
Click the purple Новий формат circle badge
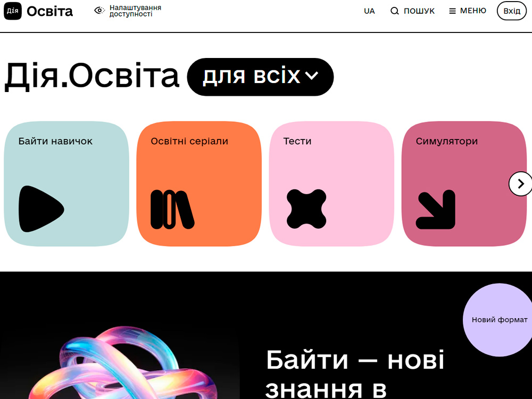coord(499,320)
